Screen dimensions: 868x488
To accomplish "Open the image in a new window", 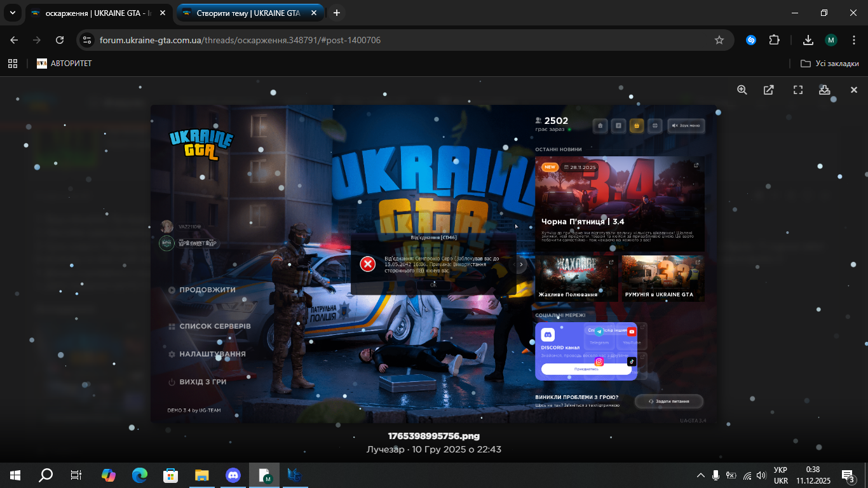I will 768,90.
